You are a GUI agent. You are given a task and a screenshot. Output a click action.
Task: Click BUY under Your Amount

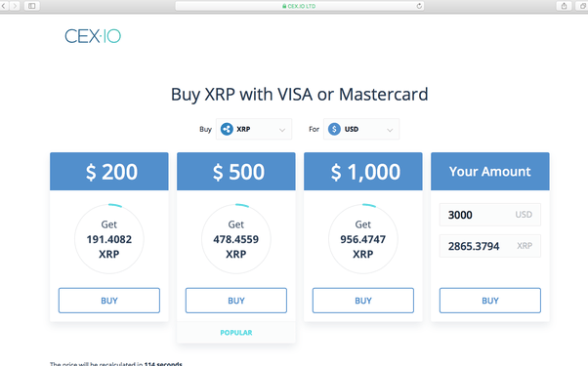pos(490,301)
